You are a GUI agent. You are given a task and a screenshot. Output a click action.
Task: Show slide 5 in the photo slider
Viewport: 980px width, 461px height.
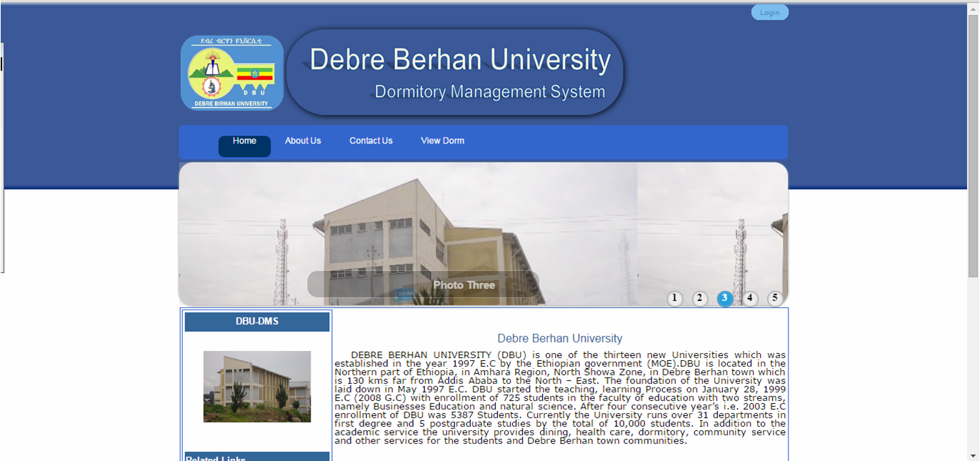click(x=775, y=299)
